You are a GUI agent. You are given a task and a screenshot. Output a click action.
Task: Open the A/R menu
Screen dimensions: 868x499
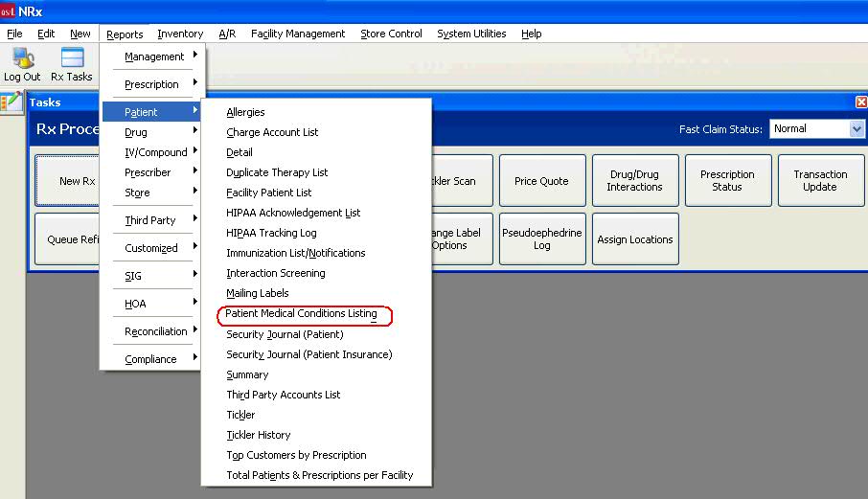click(227, 34)
